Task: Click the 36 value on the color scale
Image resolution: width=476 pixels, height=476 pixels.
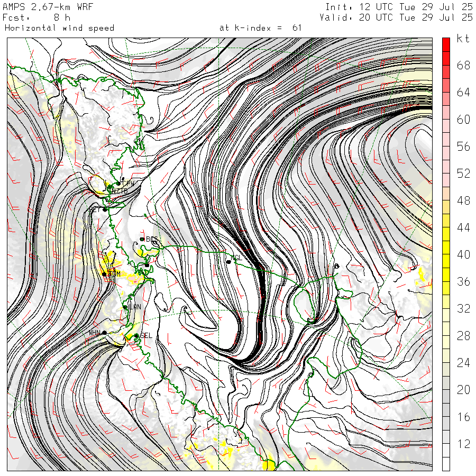Action: [463, 282]
